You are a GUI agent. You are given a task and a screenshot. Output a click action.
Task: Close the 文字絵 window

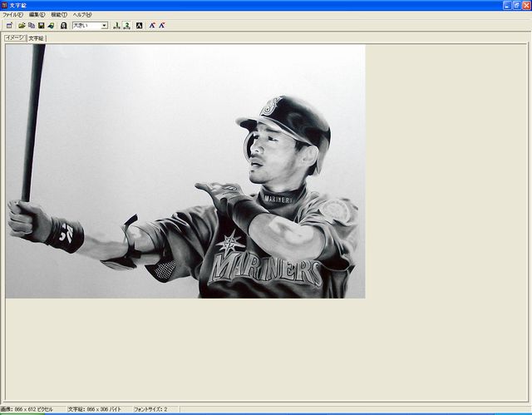tap(526, 5)
